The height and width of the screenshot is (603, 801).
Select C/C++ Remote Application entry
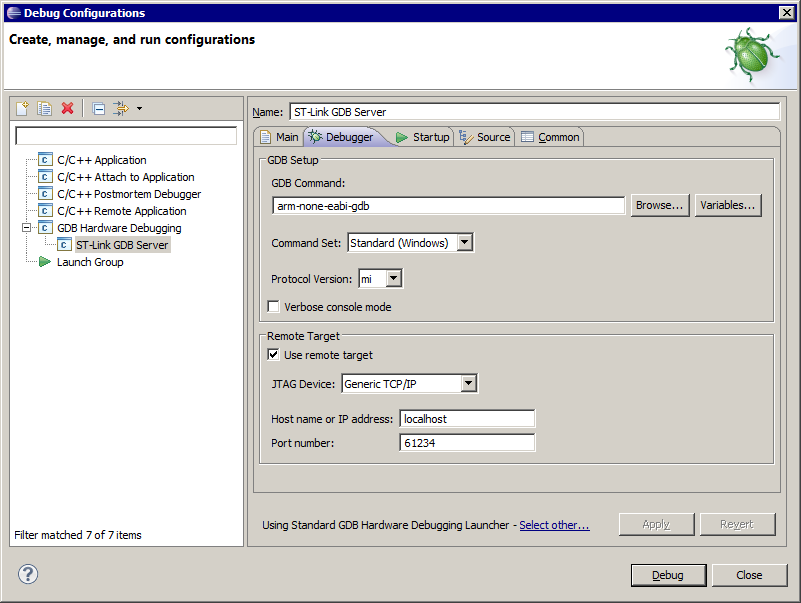click(122, 211)
